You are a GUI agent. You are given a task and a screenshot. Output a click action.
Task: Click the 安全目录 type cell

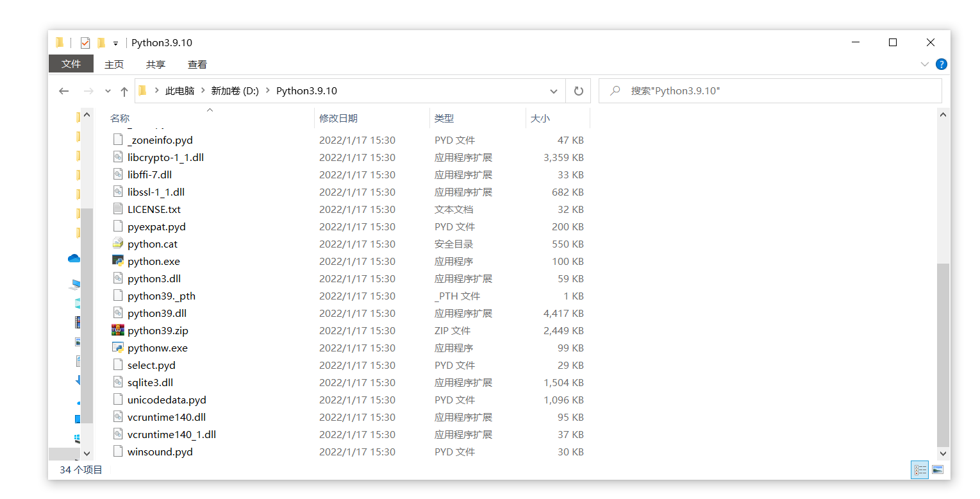[453, 244]
